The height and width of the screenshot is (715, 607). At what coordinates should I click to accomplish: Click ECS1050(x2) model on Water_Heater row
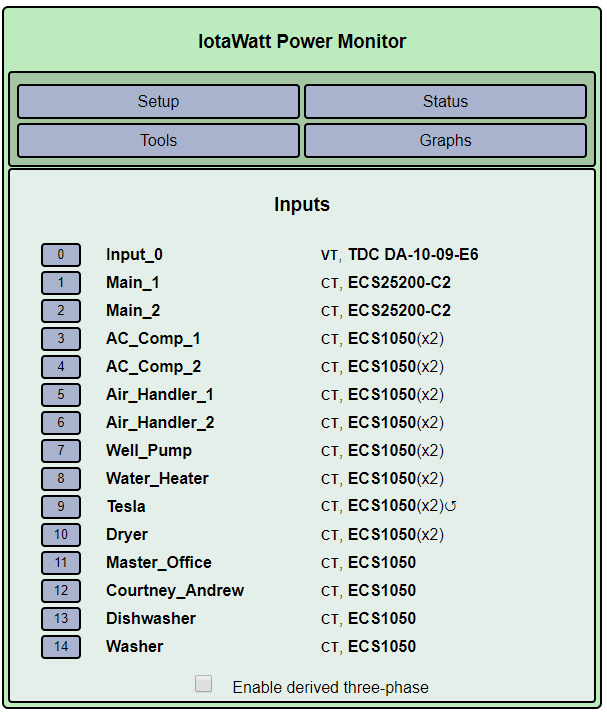click(x=396, y=479)
